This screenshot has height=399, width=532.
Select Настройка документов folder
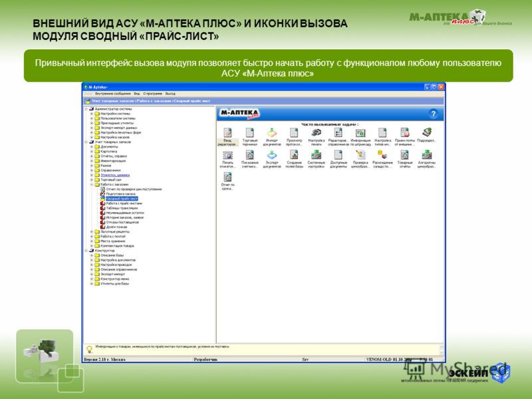[118, 260]
